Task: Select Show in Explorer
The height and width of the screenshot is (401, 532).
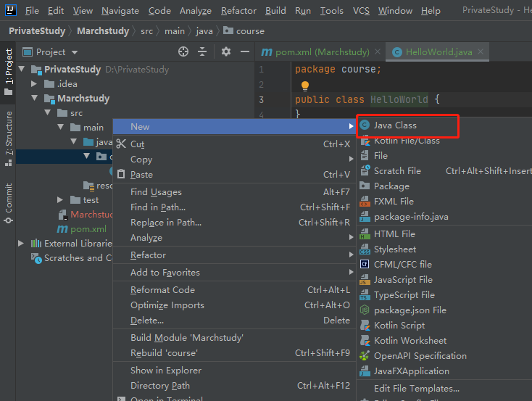Action: tap(234, 370)
